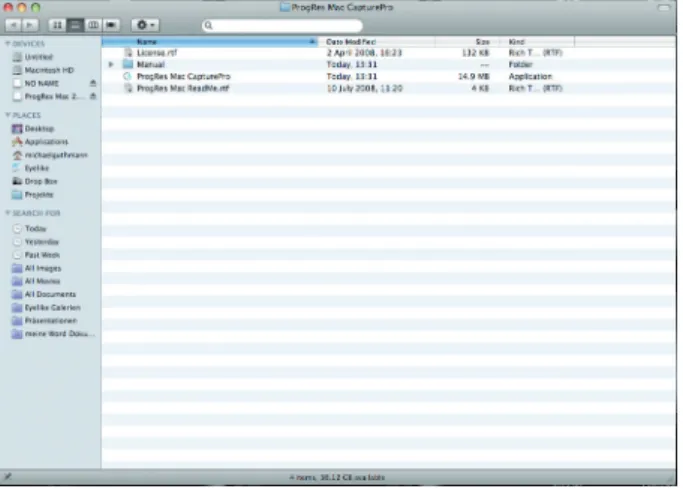Screen dimensions: 683x489
Task: Click the ReadMe.rtf document icon
Action: (x=128, y=88)
